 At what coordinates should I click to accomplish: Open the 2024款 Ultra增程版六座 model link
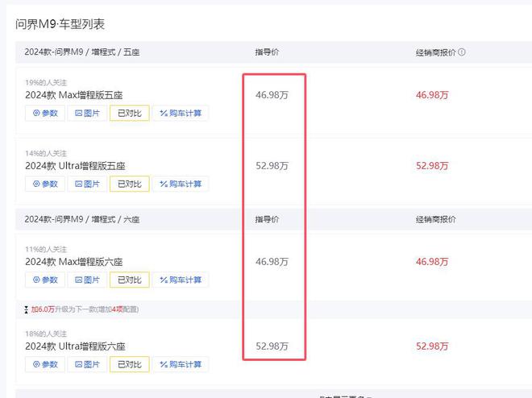pos(75,346)
